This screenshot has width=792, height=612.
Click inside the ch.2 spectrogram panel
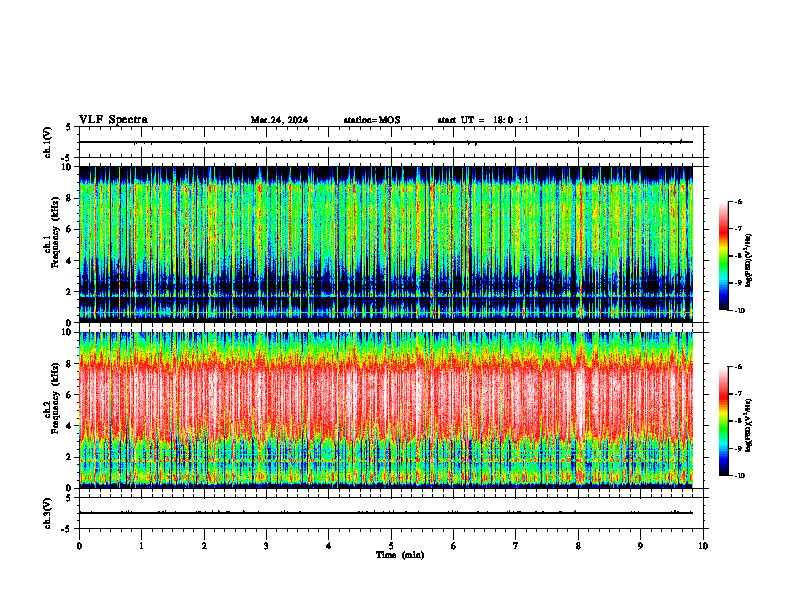point(385,410)
